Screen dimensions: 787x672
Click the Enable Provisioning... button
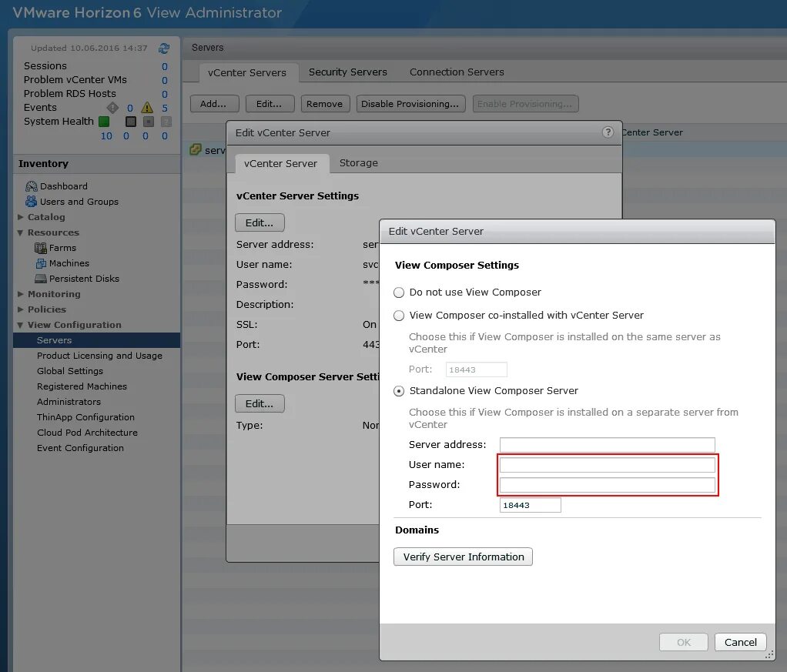(x=525, y=104)
